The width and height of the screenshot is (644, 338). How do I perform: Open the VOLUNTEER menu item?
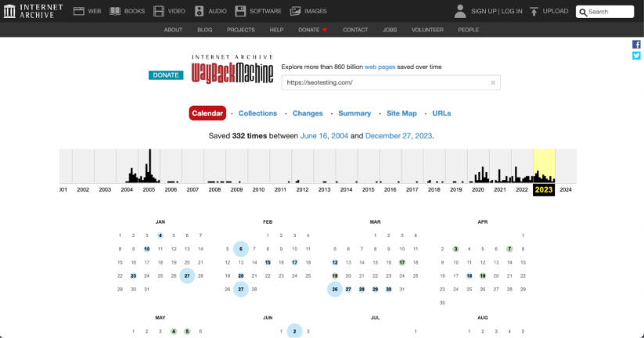click(427, 30)
